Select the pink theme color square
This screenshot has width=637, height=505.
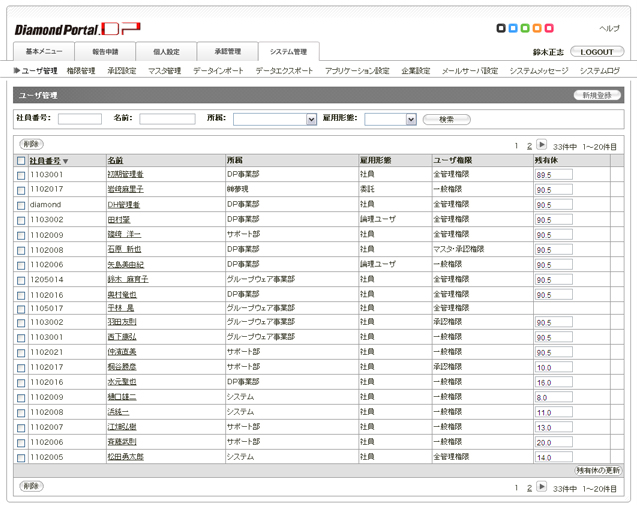pyautogui.click(x=549, y=28)
